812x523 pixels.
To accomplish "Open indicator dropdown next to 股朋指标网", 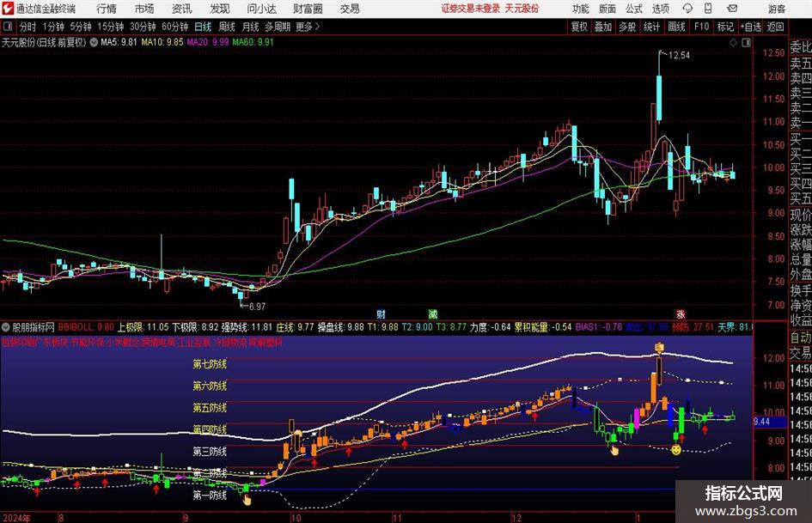I will pyautogui.click(x=6, y=327).
